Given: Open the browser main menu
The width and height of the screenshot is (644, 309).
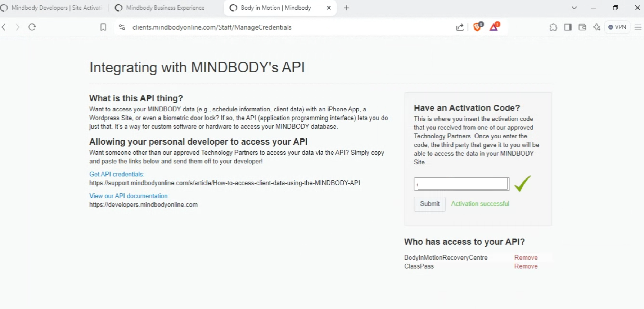Looking at the screenshot, I should click(x=638, y=27).
